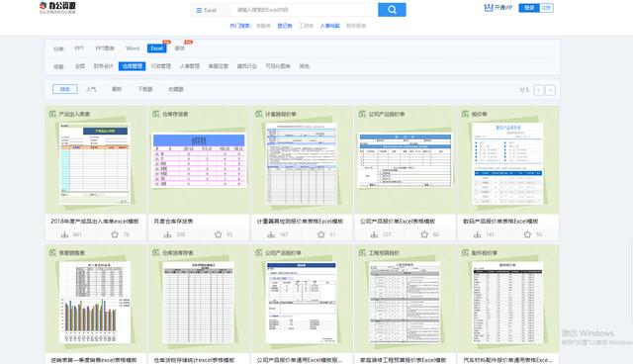Screen dimensions: 633x364
Task: Open 配件报价单 template thumbnail
Action: (x=507, y=303)
